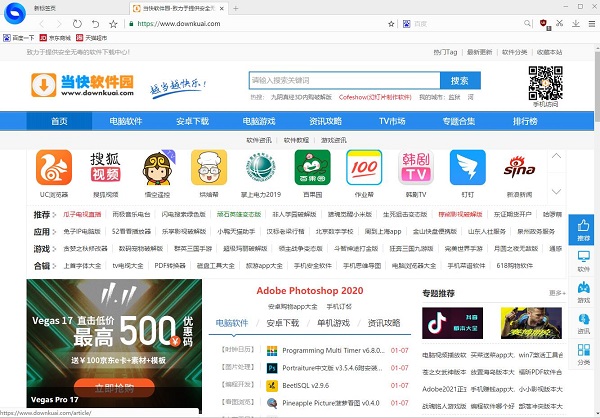Click the browser URL address field
This screenshot has height=418, width=600.
tap(256, 24)
